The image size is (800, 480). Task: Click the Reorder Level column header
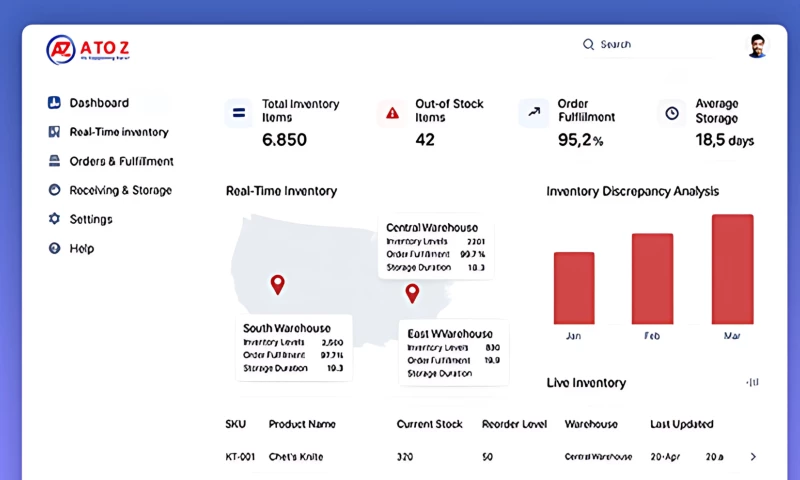coord(514,424)
